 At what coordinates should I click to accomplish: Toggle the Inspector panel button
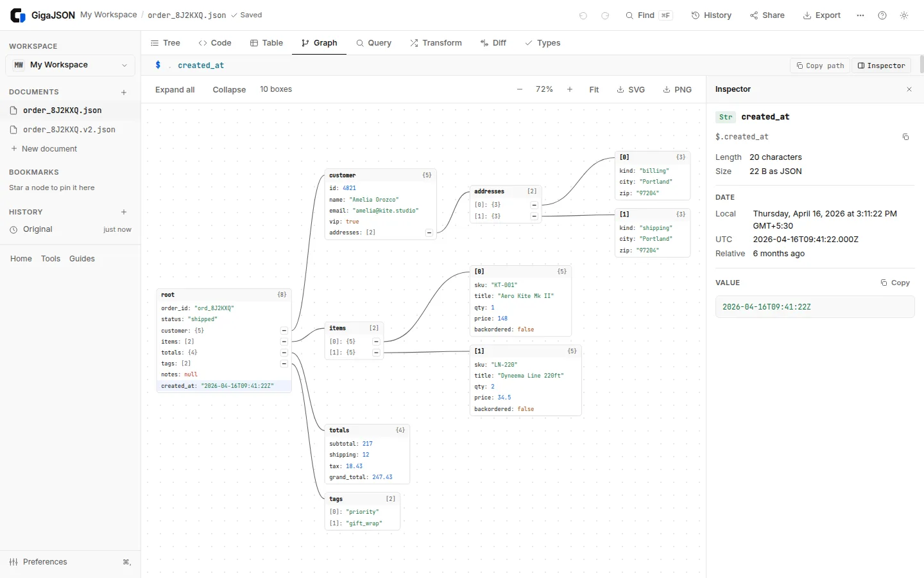882,66
